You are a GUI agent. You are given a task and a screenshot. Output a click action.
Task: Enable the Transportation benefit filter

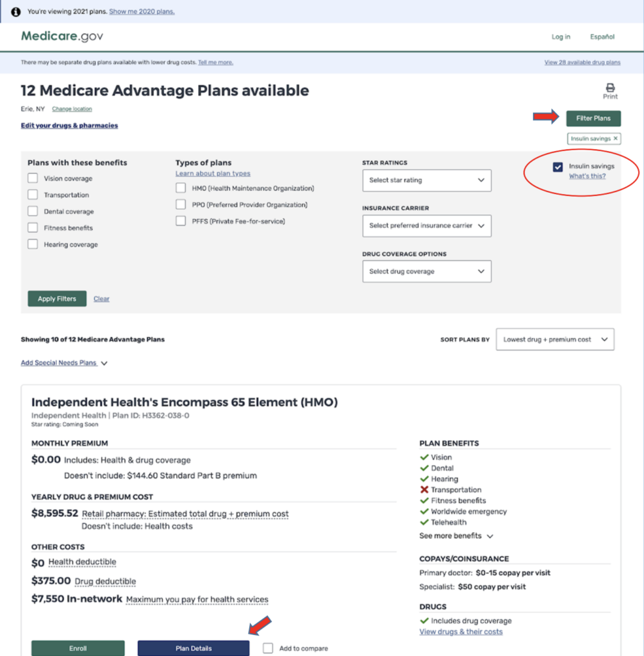pyautogui.click(x=33, y=195)
